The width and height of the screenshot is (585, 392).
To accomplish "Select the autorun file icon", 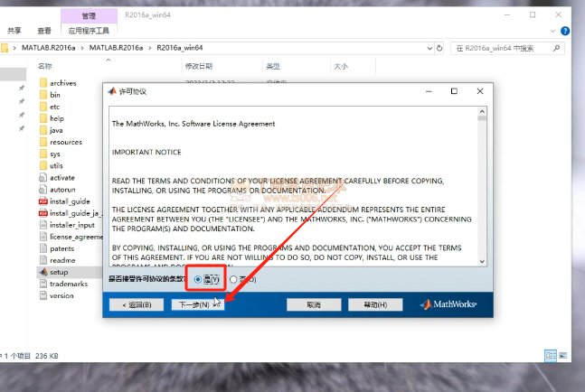I will point(43,190).
